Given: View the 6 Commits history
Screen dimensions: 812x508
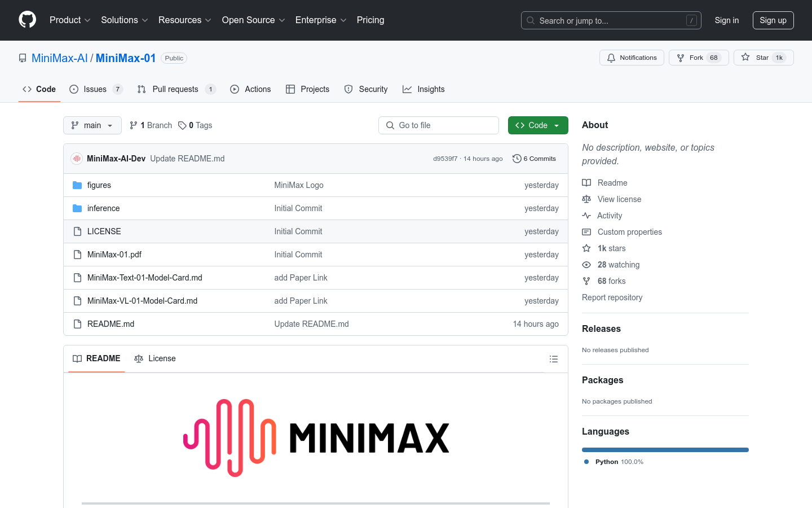Looking at the screenshot, I should coord(534,159).
